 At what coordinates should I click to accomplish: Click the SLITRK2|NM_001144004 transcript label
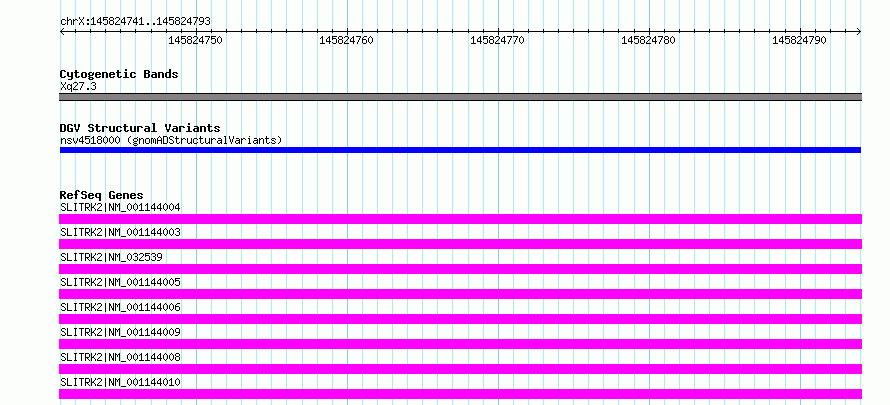[120, 208]
